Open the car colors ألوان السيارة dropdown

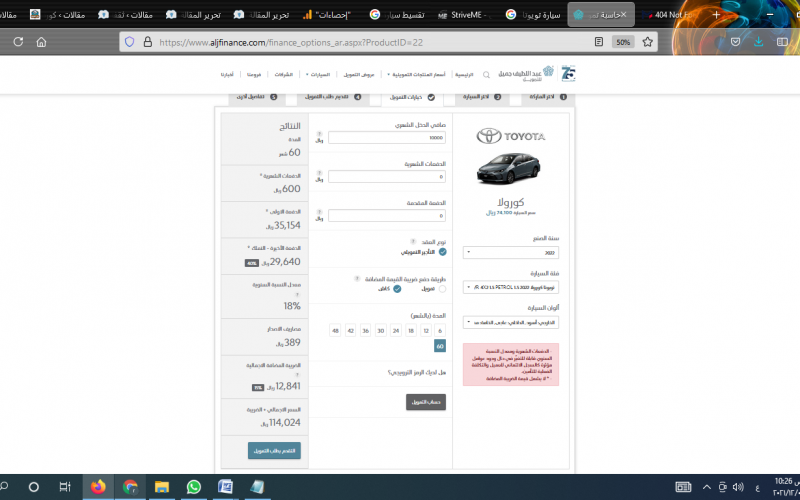(x=511, y=322)
